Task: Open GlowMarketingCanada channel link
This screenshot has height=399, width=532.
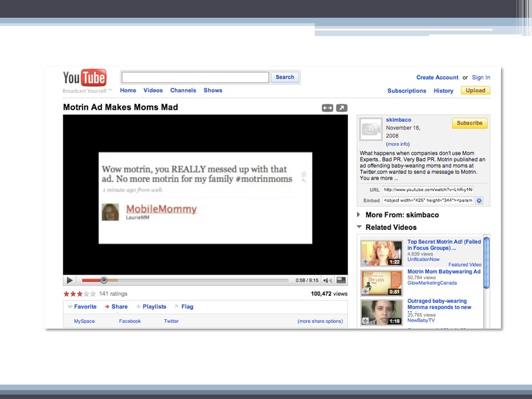Action: coord(432,283)
